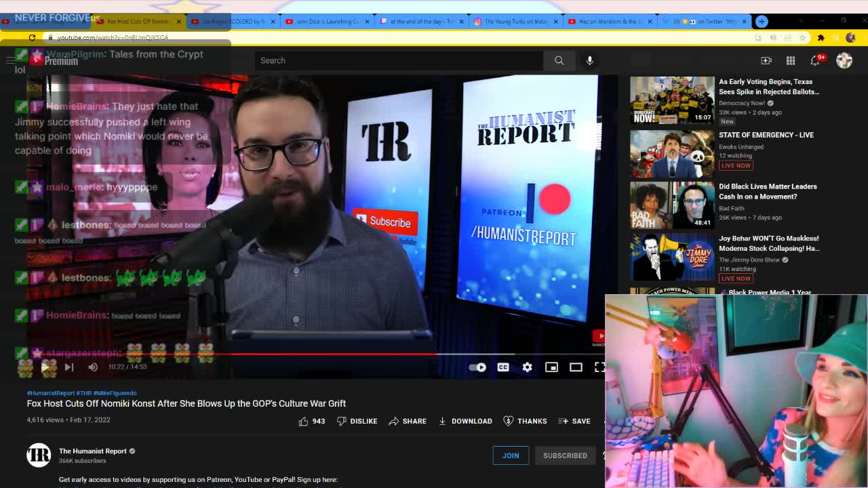Click 'Ewoks Unhinged' channel name
868x488 pixels.
741,146
